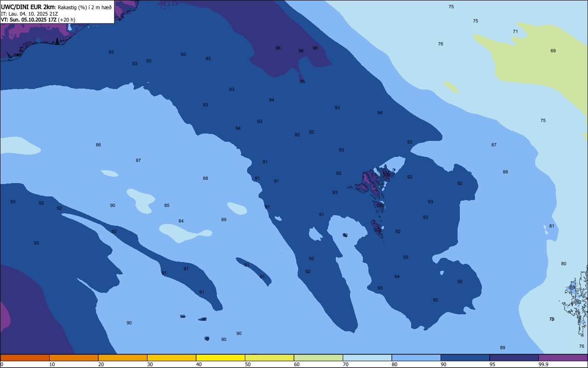The width and height of the screenshot is (588, 368).
Task: Click the humidity value 71 on the map
Action: (515, 32)
